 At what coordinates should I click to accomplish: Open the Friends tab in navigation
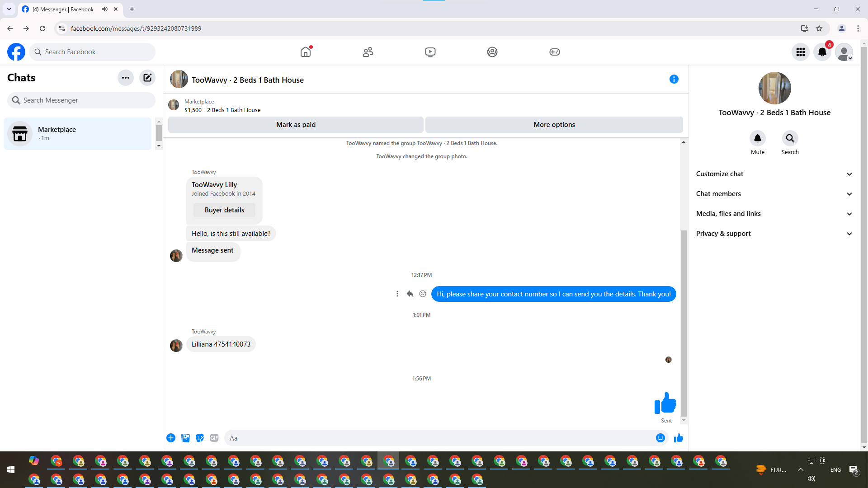tap(368, 52)
